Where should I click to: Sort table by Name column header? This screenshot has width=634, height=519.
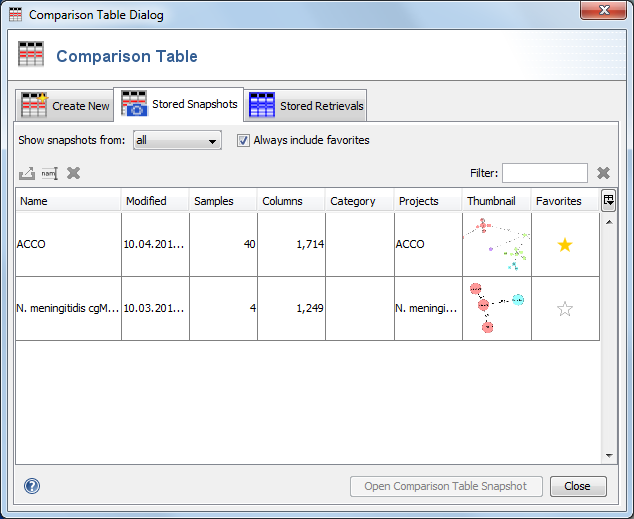point(68,201)
